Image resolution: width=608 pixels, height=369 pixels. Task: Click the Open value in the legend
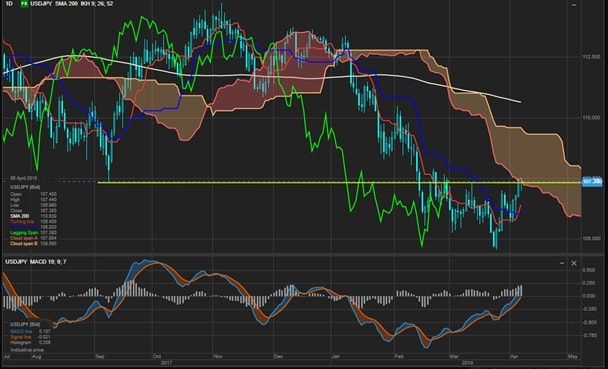click(x=48, y=194)
